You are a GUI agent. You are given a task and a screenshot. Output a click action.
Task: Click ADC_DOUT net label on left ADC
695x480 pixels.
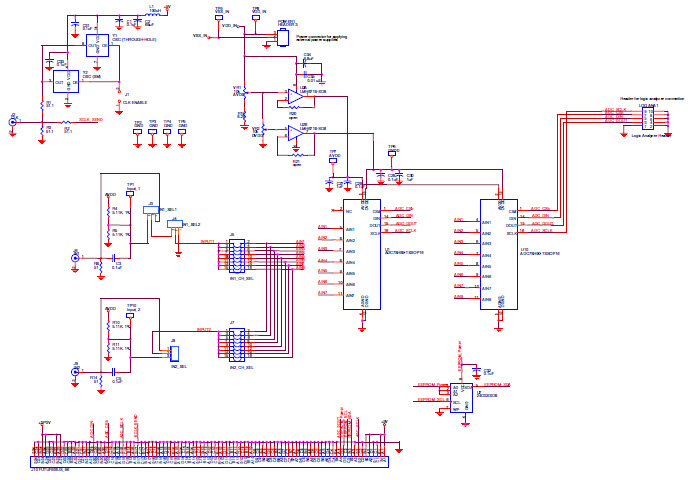point(406,224)
